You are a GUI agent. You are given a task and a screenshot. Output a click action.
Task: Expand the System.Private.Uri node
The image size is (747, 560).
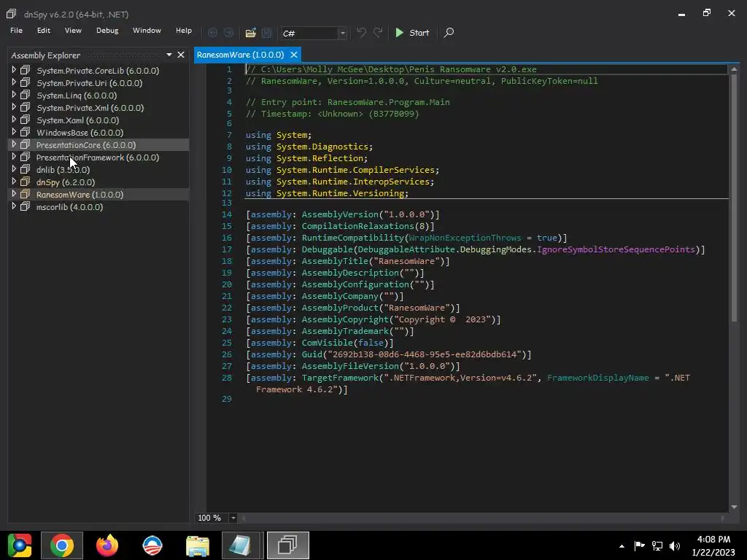14,82
